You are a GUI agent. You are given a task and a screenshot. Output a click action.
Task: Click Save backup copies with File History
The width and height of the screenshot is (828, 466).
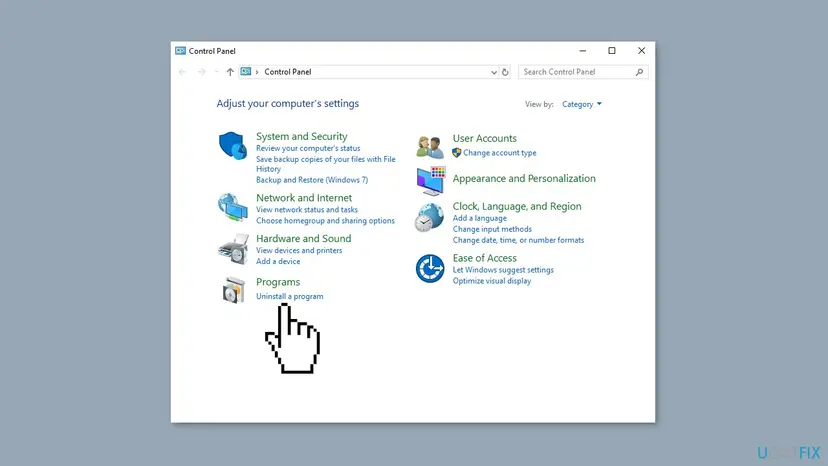pyautogui.click(x=325, y=164)
